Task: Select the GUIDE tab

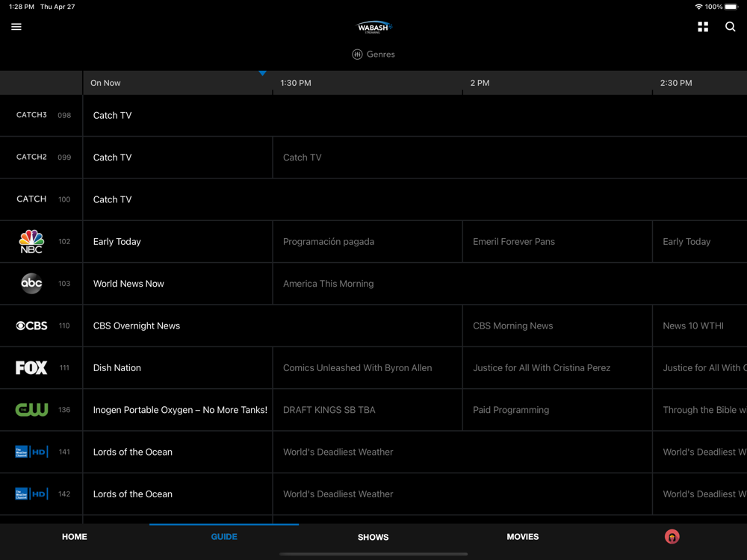Action: click(224, 537)
